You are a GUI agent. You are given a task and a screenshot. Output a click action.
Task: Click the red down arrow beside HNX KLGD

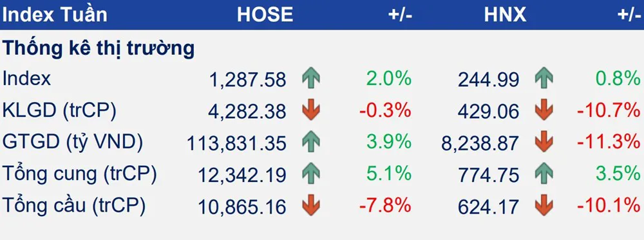pyautogui.click(x=544, y=110)
